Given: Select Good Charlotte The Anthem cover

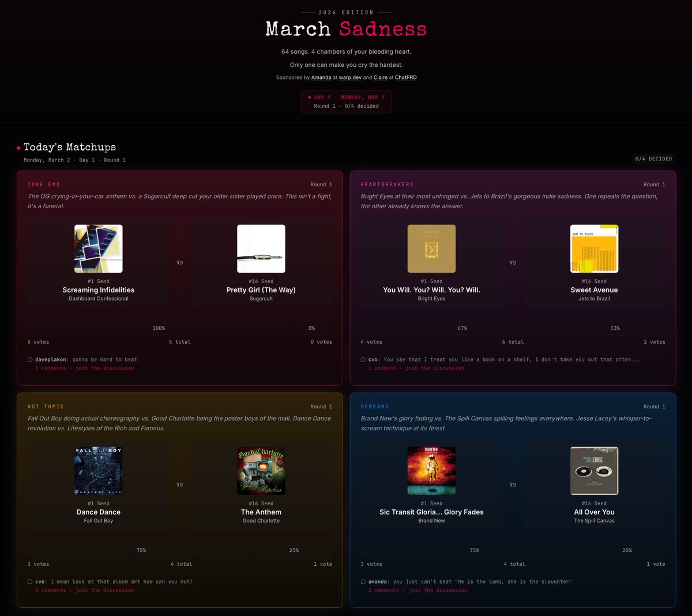Looking at the screenshot, I should pyautogui.click(x=261, y=471).
